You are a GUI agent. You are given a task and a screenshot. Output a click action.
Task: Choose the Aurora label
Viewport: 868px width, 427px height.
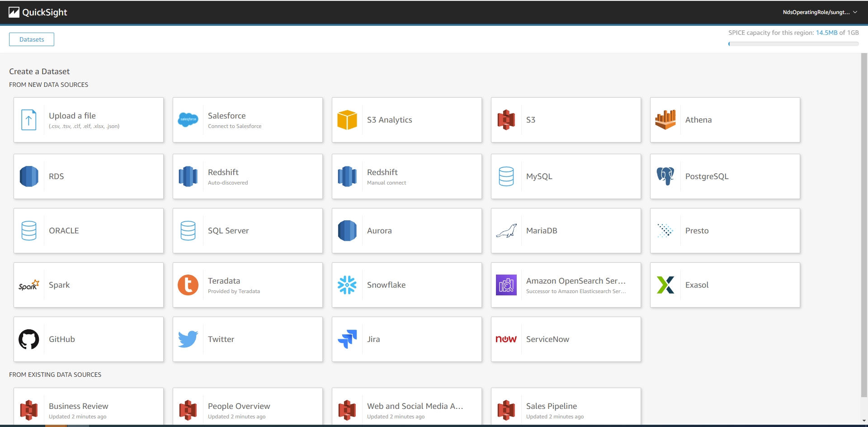(x=379, y=231)
